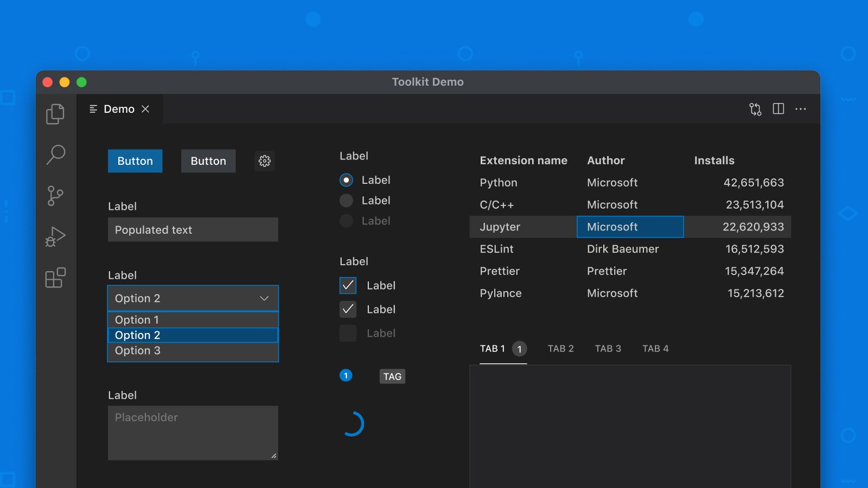Toggle the second checked Label checkbox

[348, 309]
